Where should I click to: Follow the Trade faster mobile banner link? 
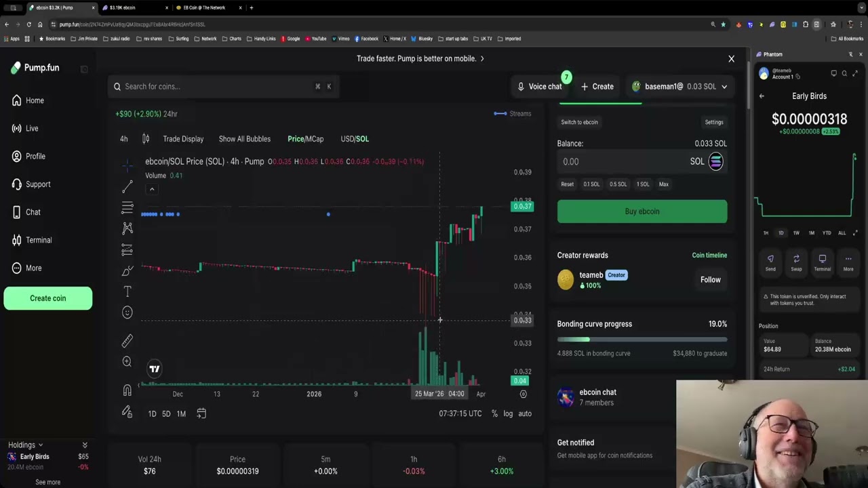click(x=420, y=58)
